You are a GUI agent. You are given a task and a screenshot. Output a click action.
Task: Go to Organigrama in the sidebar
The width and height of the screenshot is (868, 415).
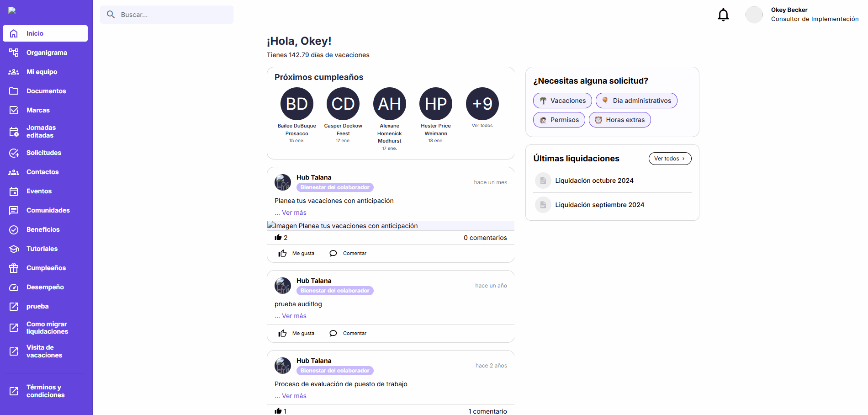45,53
